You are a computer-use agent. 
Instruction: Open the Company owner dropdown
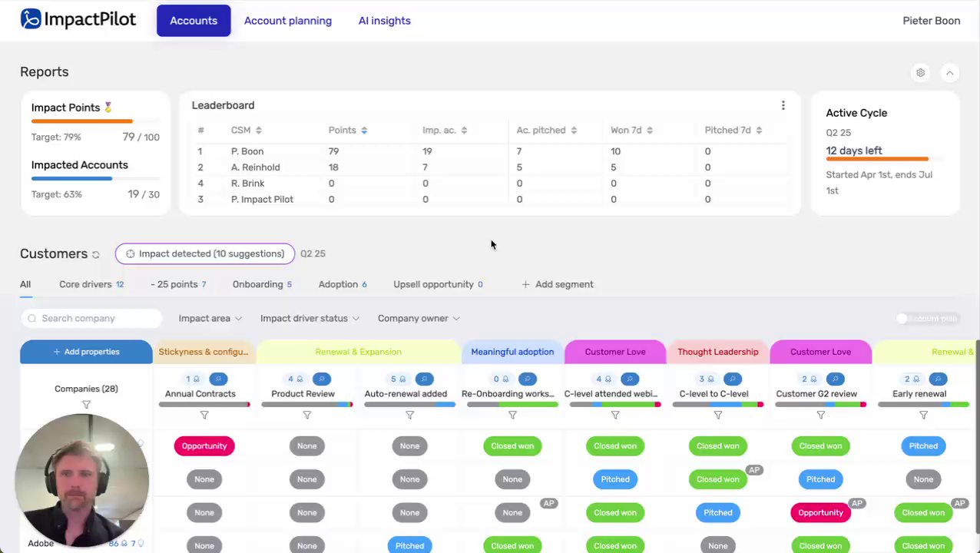[x=419, y=318]
